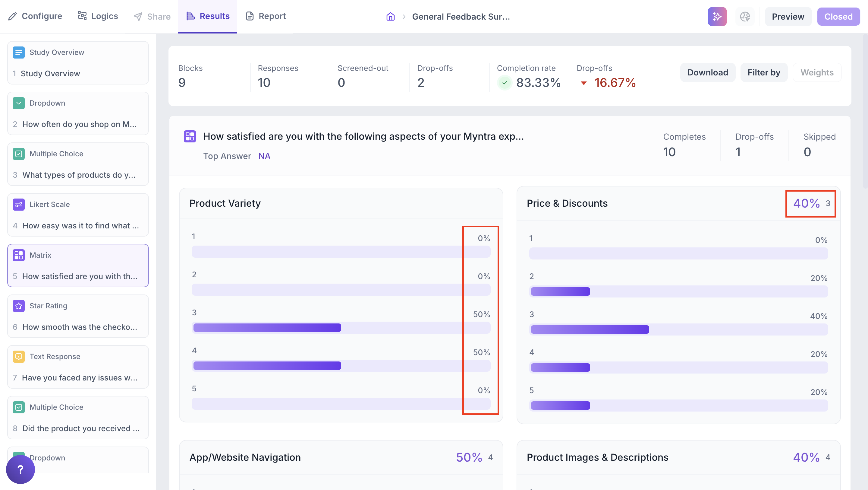Viewport: 868px width, 490px height.
Task: Click the Preview button
Action: tap(788, 17)
